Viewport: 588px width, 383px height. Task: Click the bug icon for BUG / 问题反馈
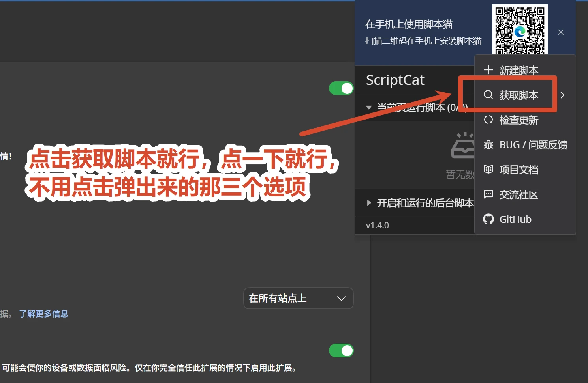488,145
